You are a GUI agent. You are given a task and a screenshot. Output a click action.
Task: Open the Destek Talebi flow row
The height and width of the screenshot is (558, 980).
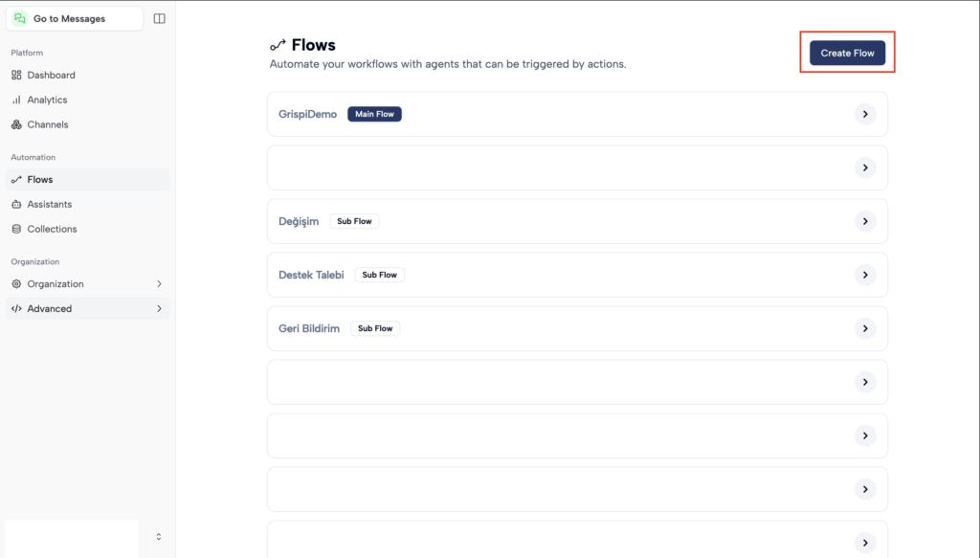(574, 275)
